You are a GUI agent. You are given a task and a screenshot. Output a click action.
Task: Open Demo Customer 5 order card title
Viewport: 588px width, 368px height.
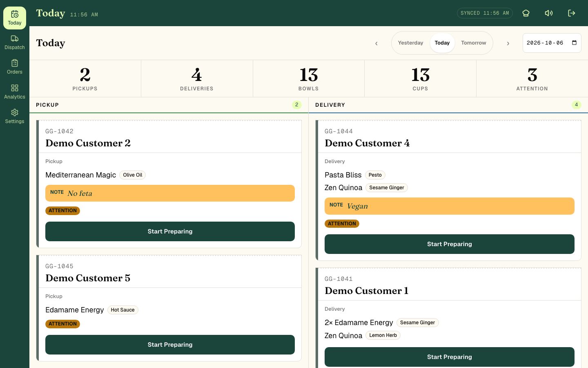pos(88,278)
